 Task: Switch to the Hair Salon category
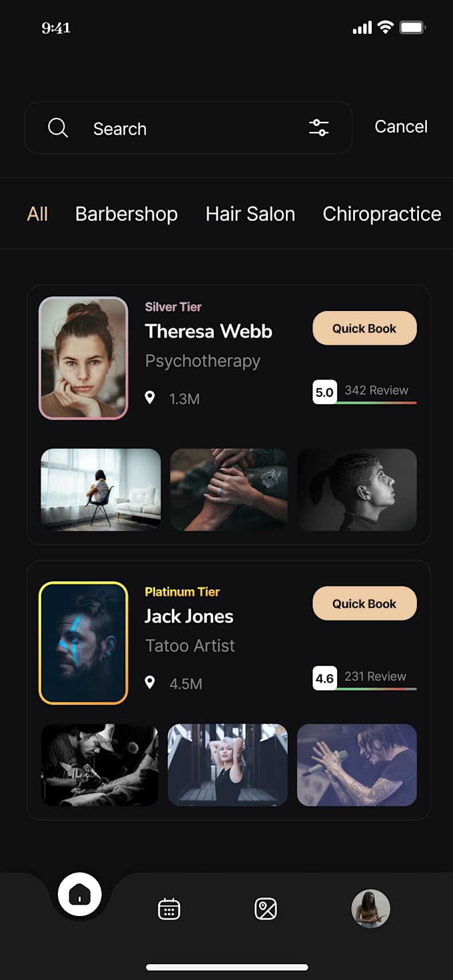pyautogui.click(x=250, y=214)
